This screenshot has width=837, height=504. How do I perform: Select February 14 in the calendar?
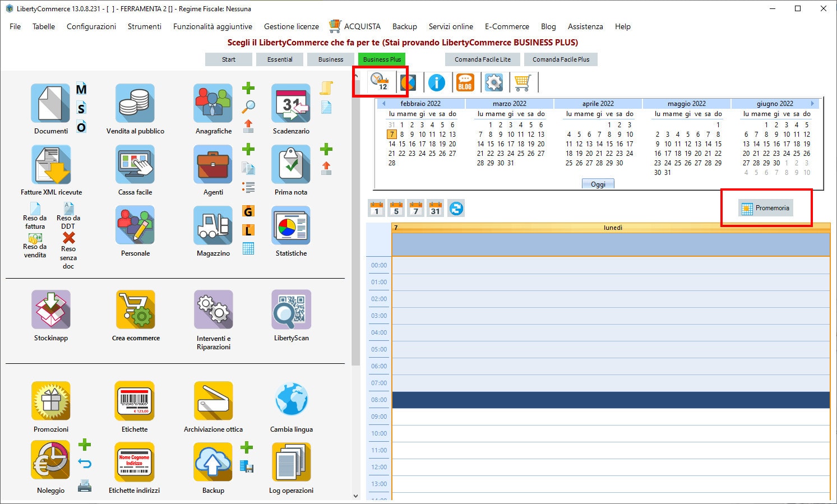click(392, 144)
